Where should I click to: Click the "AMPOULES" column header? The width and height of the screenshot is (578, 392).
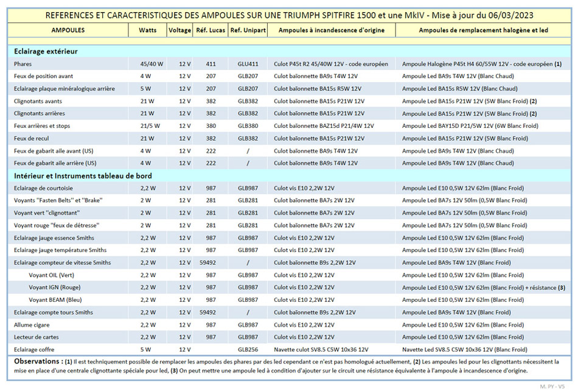click(68, 30)
